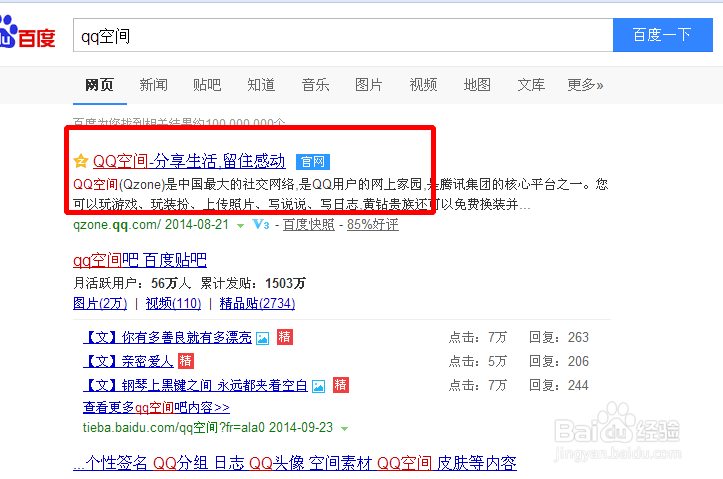Screen dimensions: 723x479
Task: Switch to the 地图 tab
Action: pos(477,85)
